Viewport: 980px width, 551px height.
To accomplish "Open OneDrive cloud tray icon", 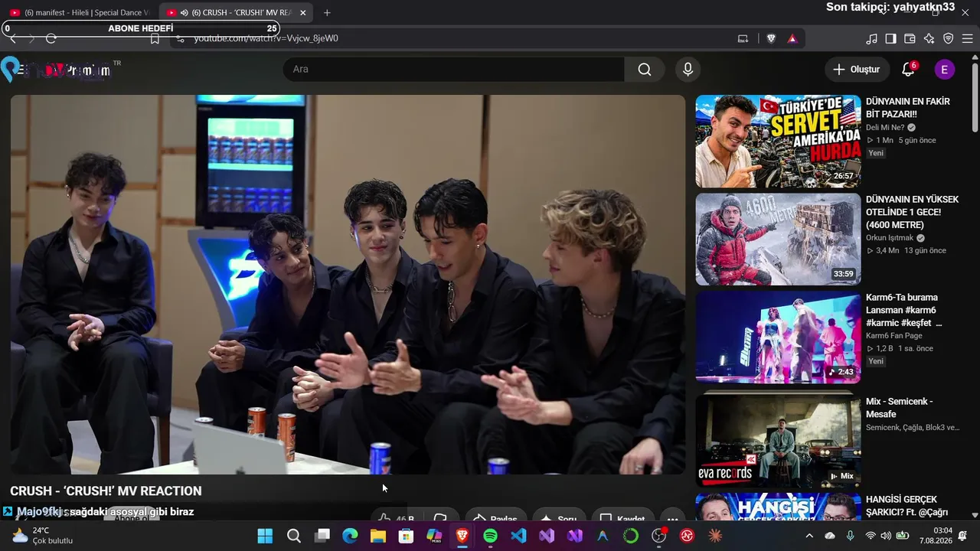I will pos(830,536).
